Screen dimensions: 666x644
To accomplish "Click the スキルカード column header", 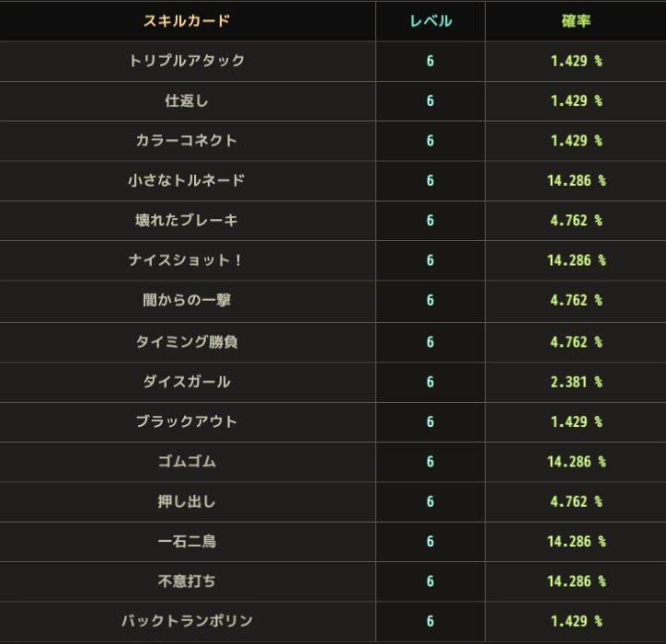I will click(187, 20).
